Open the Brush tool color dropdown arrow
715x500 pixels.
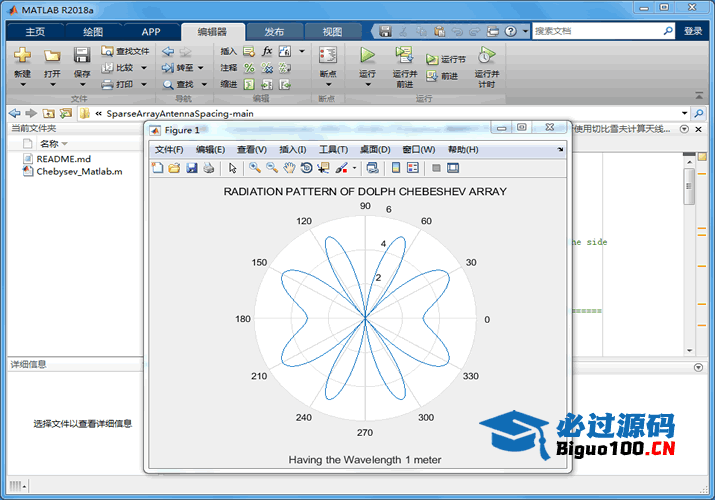coord(353,168)
